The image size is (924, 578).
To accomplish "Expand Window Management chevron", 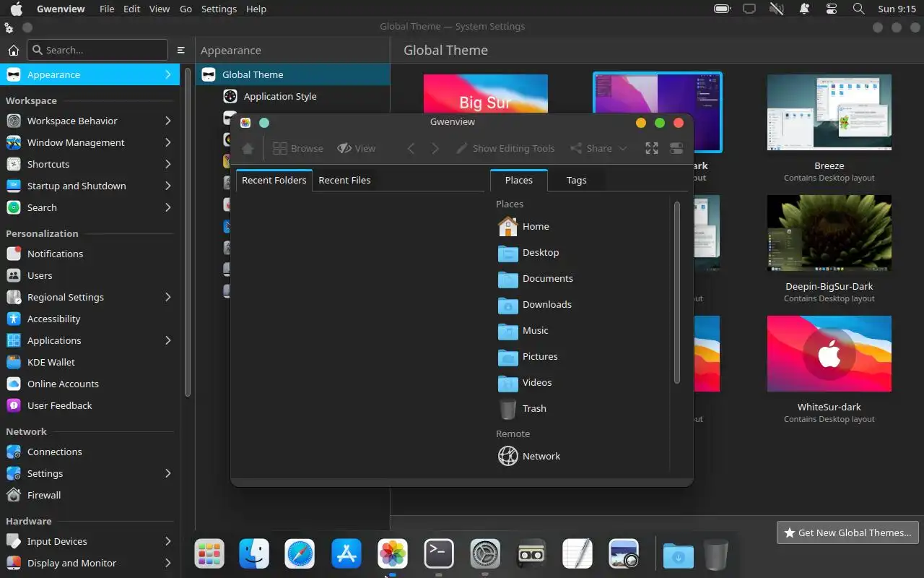I will (x=167, y=142).
